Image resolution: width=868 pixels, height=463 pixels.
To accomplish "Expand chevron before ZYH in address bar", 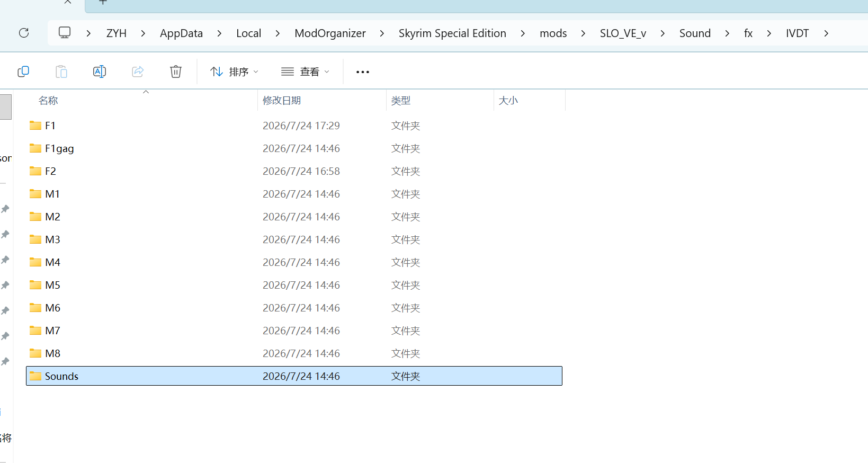I will coord(88,33).
